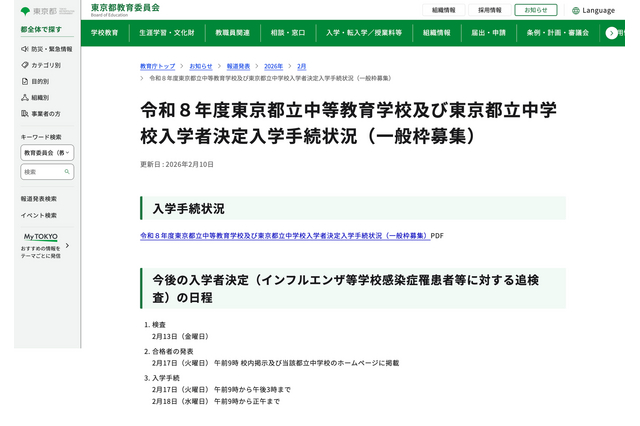The image size is (640, 426).
Task: Go to 報道発表 breadcrumb link
Action: [x=238, y=66]
